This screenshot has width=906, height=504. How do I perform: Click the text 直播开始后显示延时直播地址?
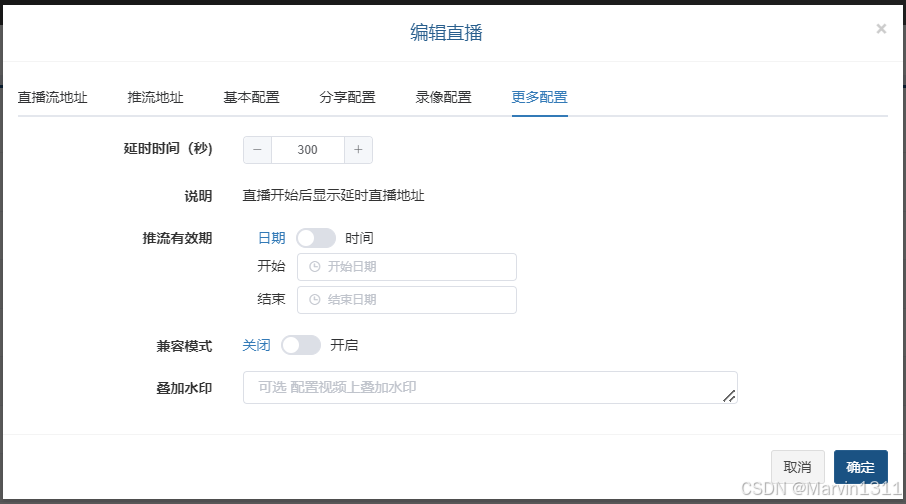point(333,195)
